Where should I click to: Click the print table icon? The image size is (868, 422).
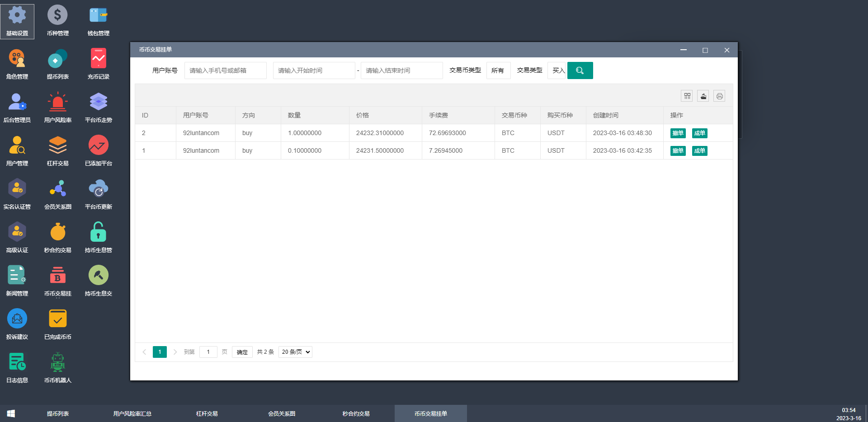719,96
